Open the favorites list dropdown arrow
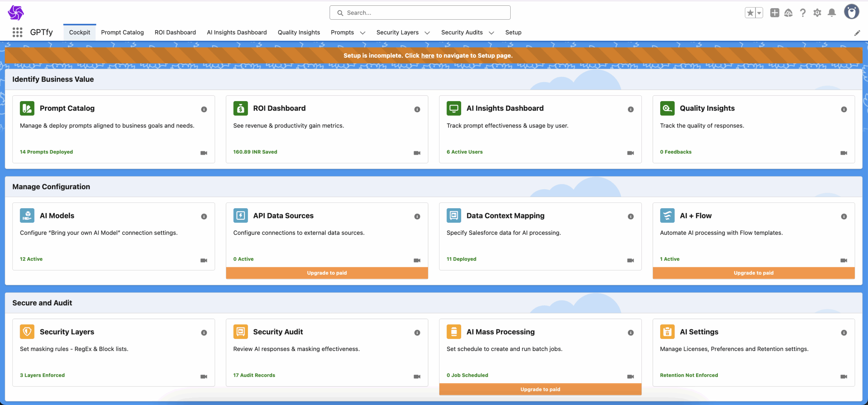This screenshot has height=405, width=868. [x=759, y=13]
